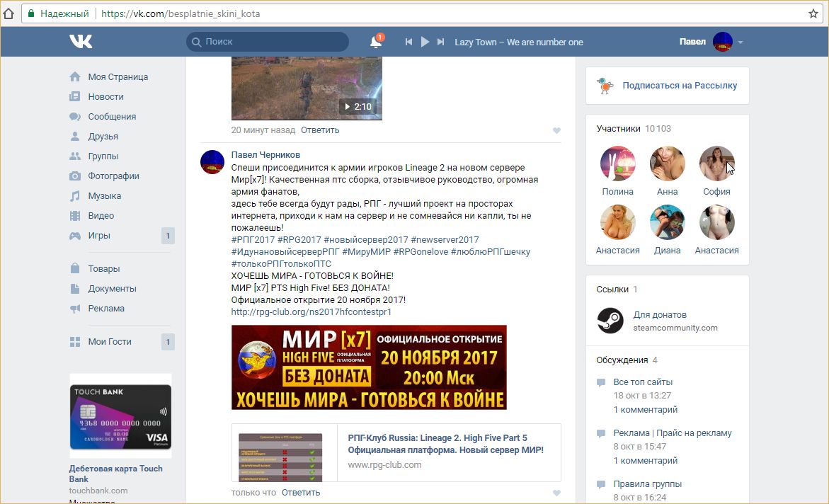Play the current music track
This screenshot has height=504, width=829.
point(425,42)
